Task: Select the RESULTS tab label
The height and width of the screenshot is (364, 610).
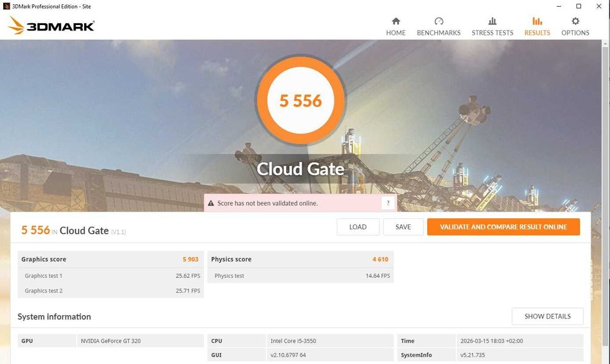Action: tap(537, 33)
